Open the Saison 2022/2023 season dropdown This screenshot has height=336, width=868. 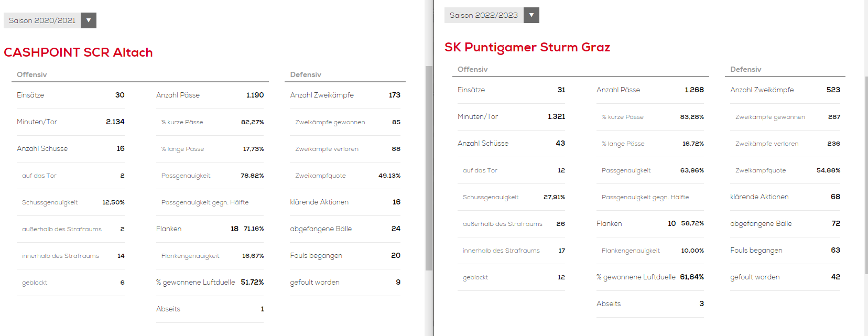click(492, 15)
